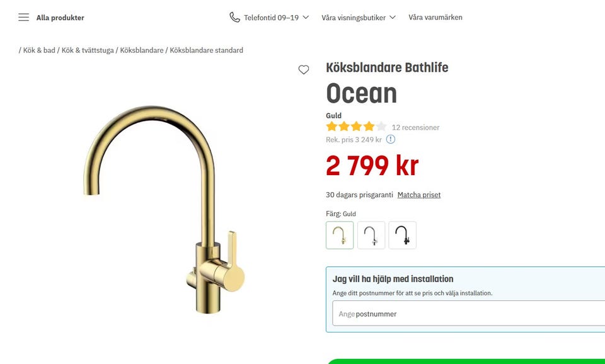
Task: Select the black faucet color option
Action: tap(403, 235)
